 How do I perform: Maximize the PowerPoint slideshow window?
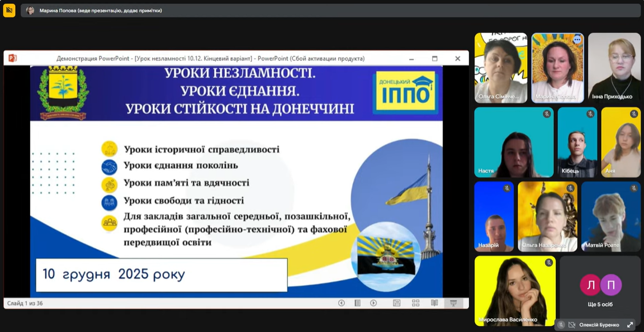click(x=434, y=58)
